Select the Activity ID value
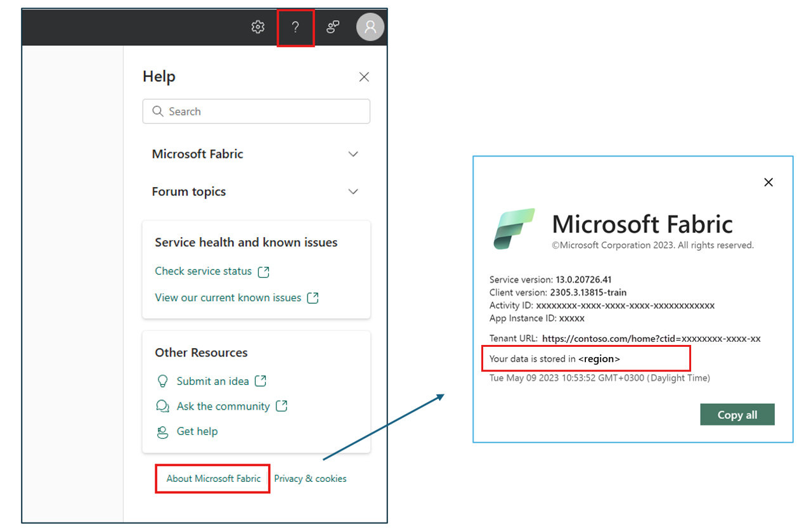The width and height of the screenshot is (804, 532). pos(625,306)
